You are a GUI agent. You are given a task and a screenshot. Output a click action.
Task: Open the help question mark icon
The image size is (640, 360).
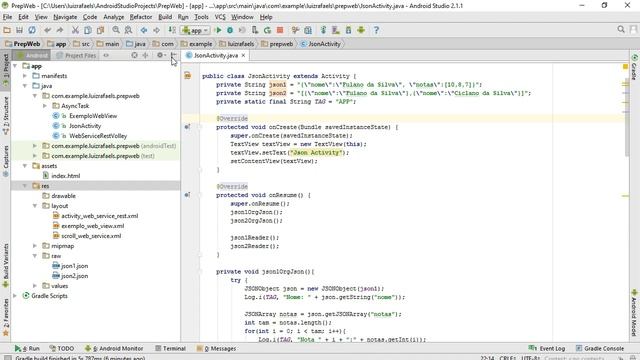[376, 30]
